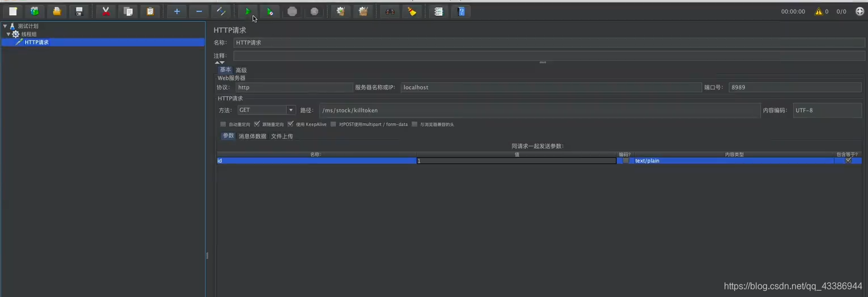This screenshot has height=297, width=868.
Task: Disable 使用 KeepAlive checkbox
Action: (290, 124)
